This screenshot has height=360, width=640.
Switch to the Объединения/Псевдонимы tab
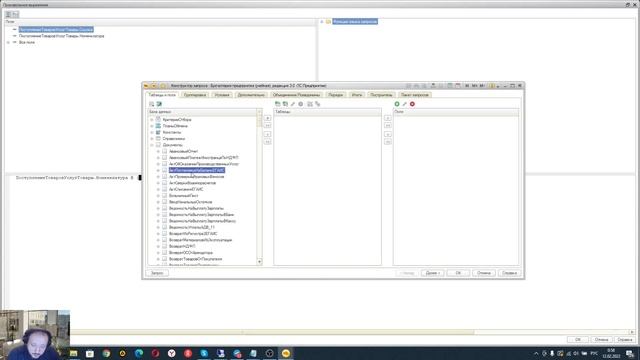click(x=296, y=95)
